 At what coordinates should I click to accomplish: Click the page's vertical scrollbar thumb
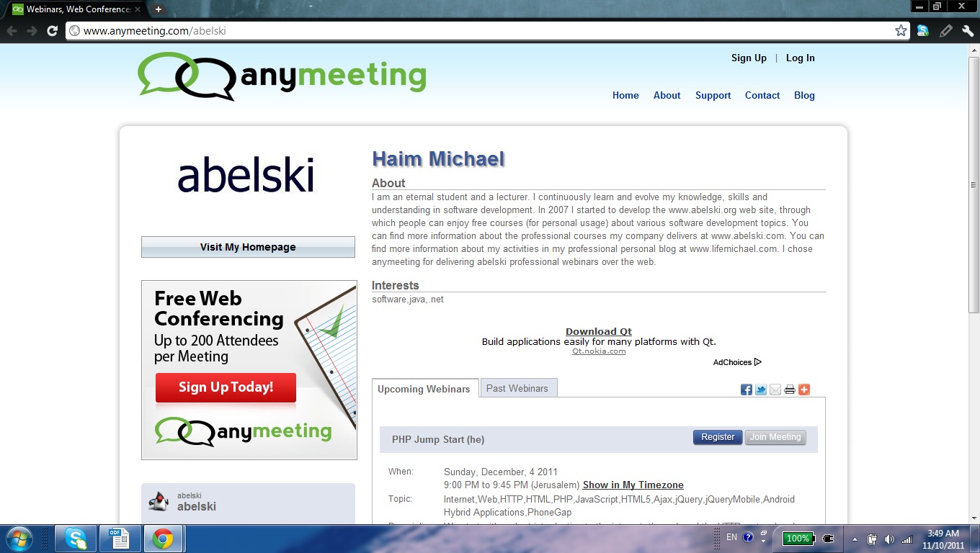[x=974, y=184]
